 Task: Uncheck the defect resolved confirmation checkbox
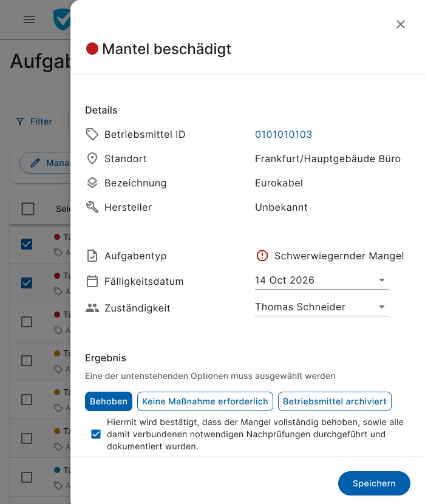[96, 434]
